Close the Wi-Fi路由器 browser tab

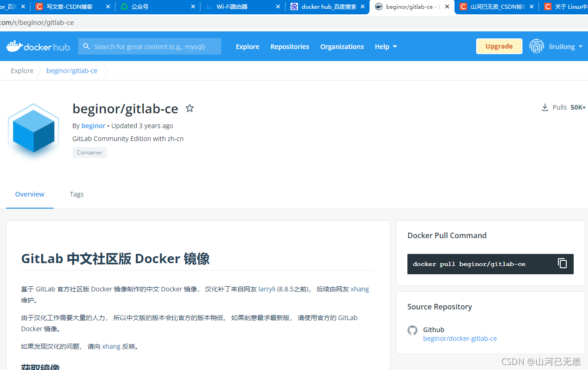pyautogui.click(x=278, y=6)
